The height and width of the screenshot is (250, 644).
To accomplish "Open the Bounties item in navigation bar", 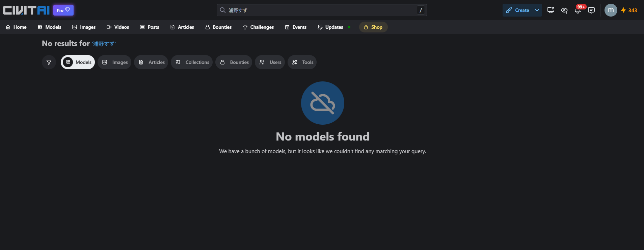I will point(218,27).
